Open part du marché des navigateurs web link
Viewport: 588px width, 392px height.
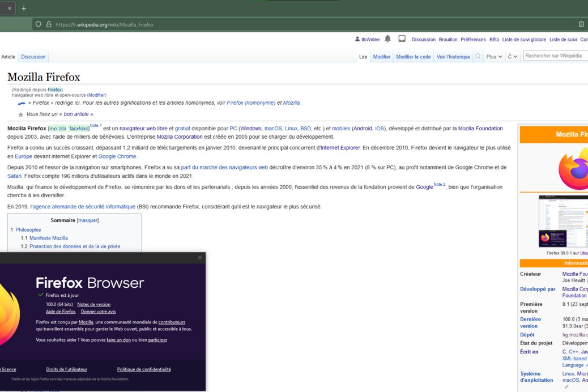224,167
